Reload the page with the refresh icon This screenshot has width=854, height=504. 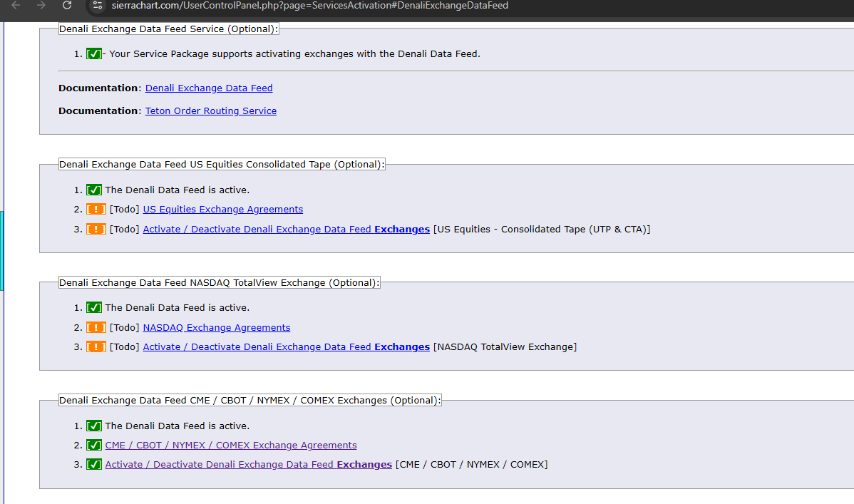[x=67, y=6]
